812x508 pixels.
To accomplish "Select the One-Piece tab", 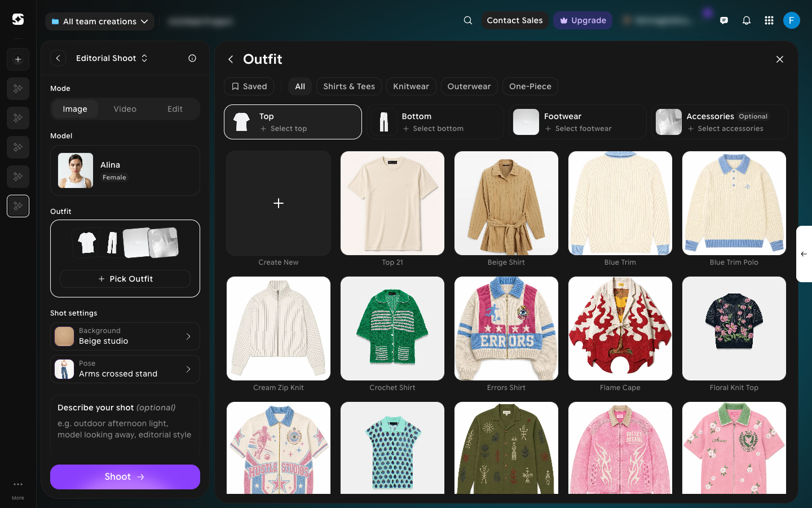I will tap(530, 86).
